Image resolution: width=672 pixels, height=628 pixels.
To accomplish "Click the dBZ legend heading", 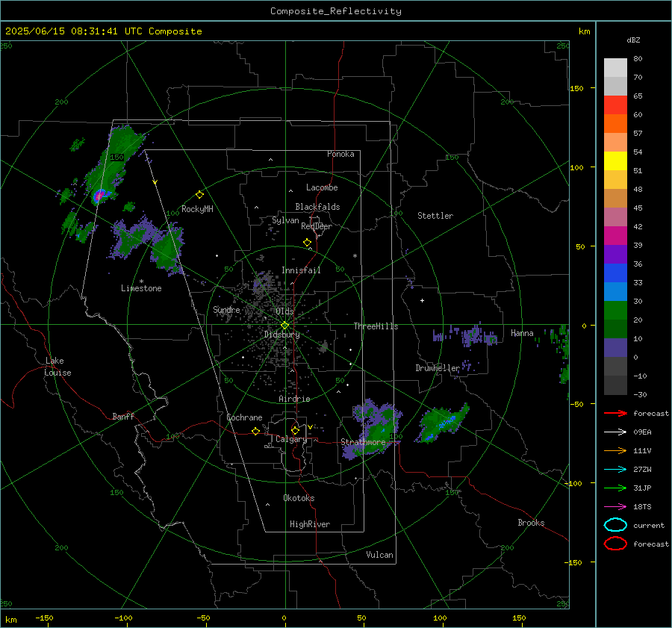I will tap(633, 40).
